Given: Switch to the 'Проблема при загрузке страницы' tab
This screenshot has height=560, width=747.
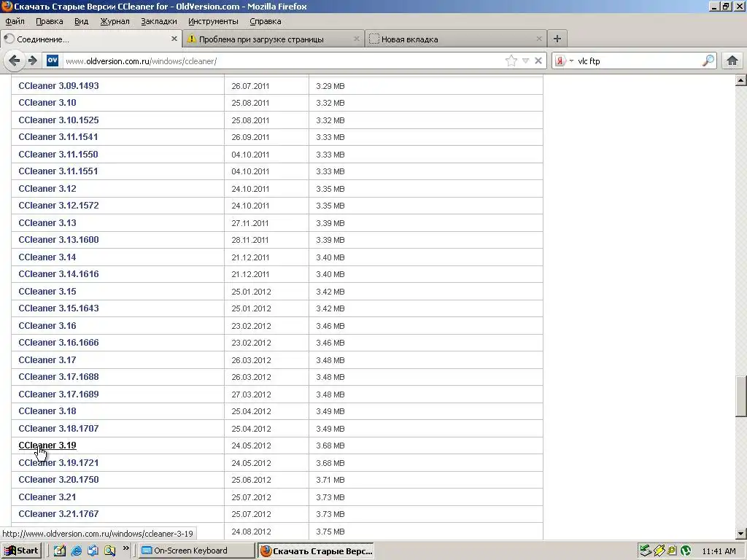Looking at the screenshot, I should 274,39.
